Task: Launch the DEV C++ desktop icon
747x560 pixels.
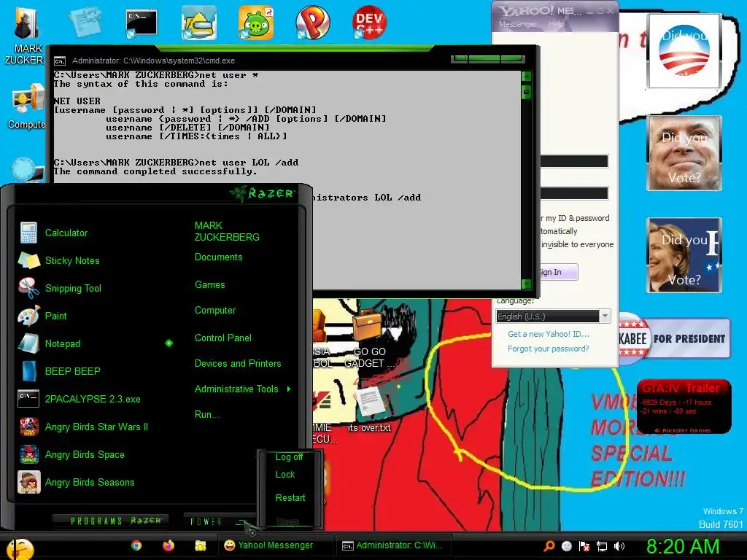Action: click(369, 23)
